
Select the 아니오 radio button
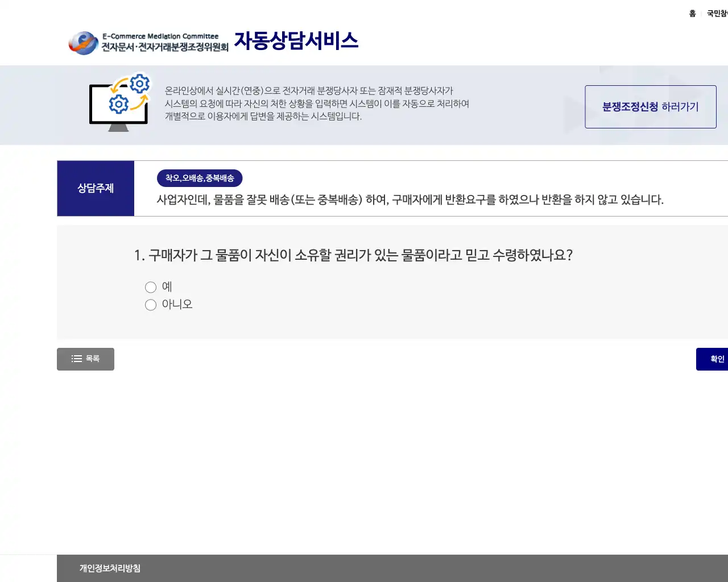(151, 305)
